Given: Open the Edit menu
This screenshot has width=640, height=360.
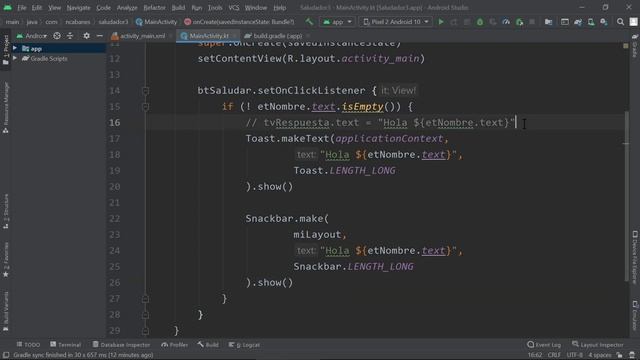Looking at the screenshot, I should click(37, 7).
